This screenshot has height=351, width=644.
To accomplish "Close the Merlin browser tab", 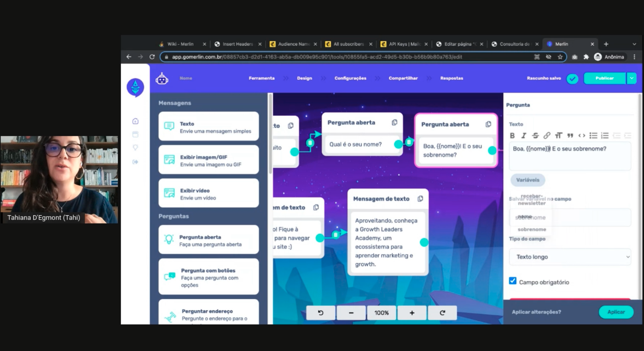I will point(592,44).
